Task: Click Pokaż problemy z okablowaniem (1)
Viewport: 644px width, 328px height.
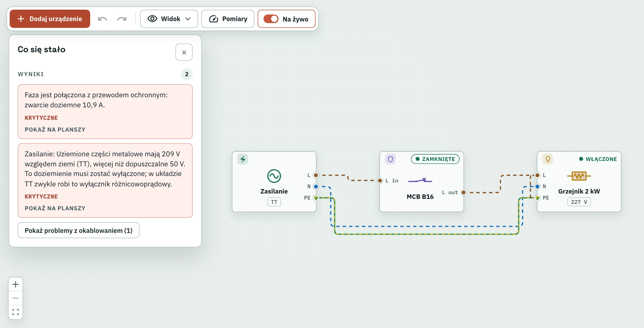Action: (x=78, y=230)
